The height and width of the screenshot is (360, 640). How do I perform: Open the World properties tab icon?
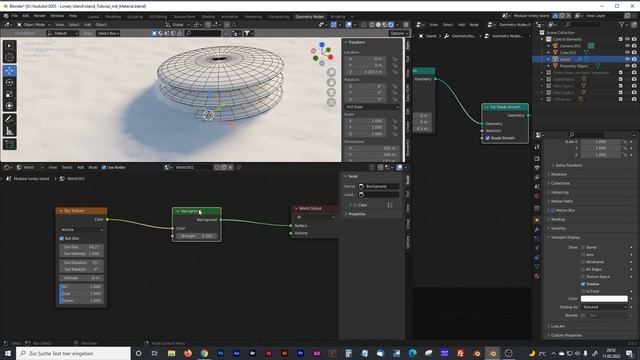pos(537,196)
